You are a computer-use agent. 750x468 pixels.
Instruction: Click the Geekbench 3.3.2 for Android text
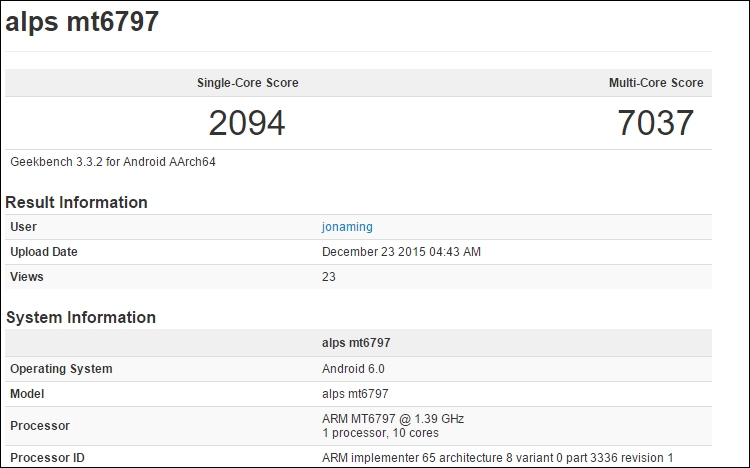(x=113, y=162)
